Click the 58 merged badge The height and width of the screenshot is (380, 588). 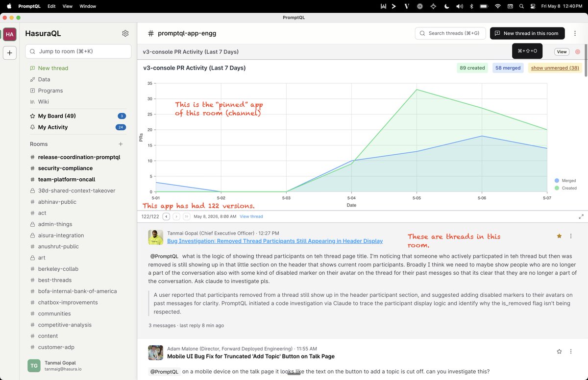coord(508,68)
